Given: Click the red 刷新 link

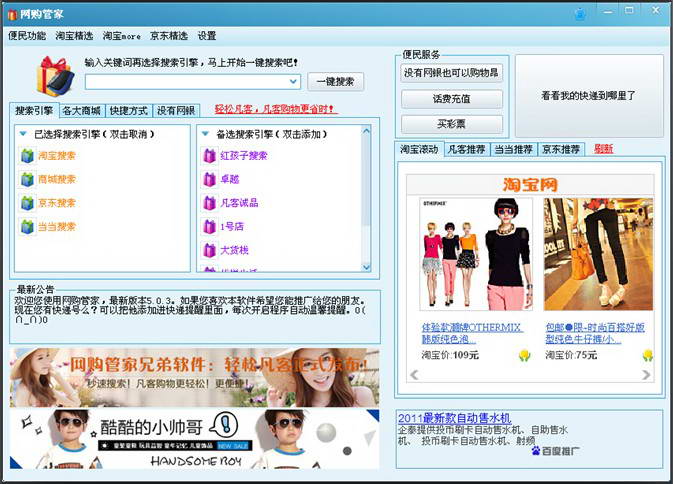Looking at the screenshot, I should 603,149.
